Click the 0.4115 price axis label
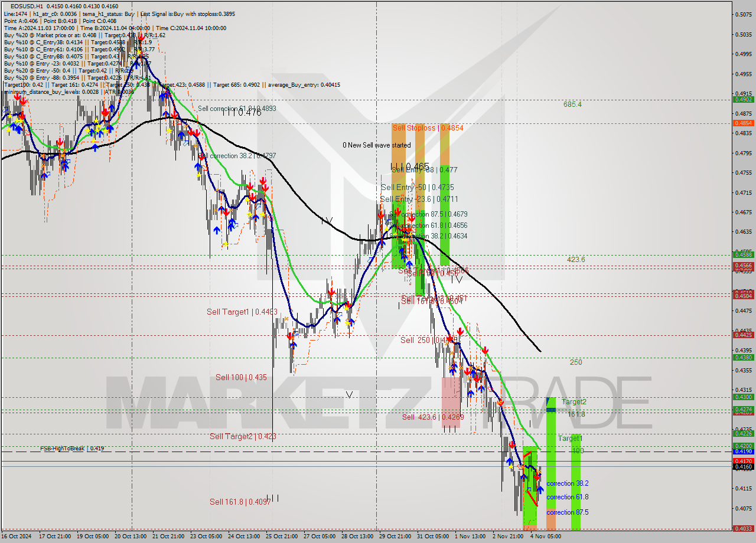This screenshot has width=756, height=543. [742, 488]
